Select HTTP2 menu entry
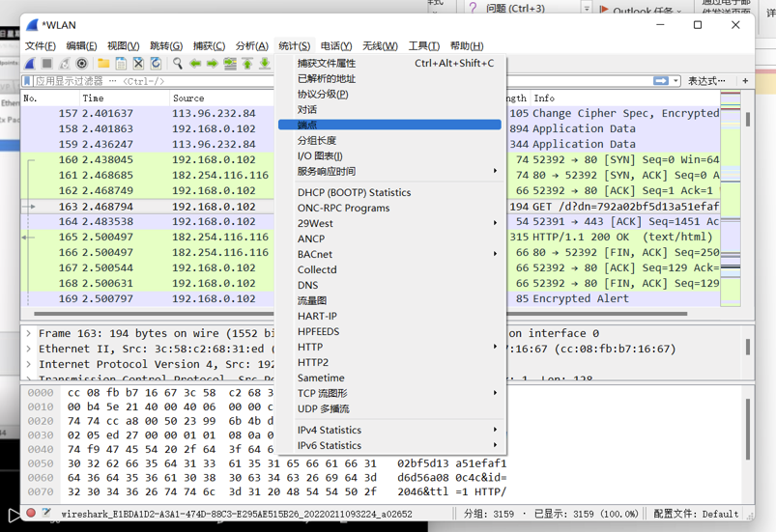This screenshot has width=776, height=532. (390, 362)
